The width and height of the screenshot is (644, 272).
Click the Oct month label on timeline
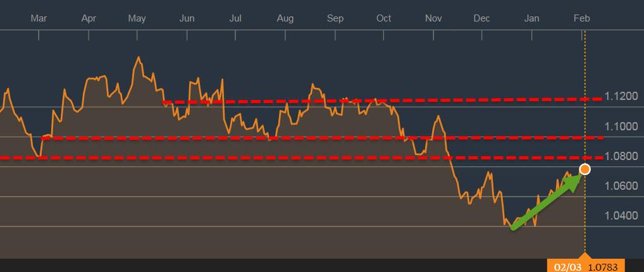point(383,18)
